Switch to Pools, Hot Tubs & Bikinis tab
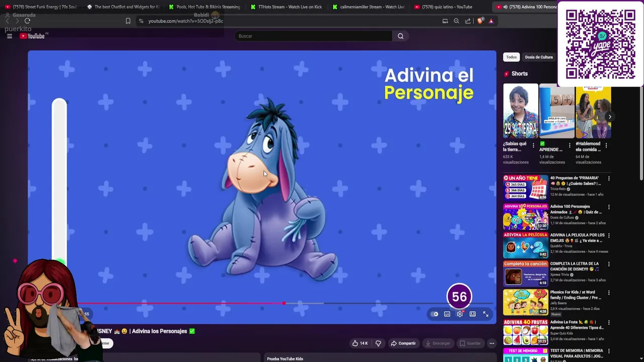The height and width of the screenshot is (362, 644). pos(205,7)
